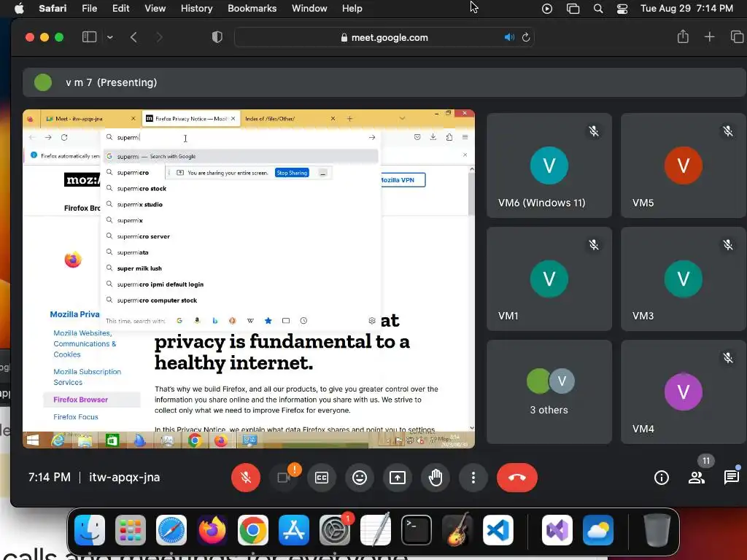Click 'supermicro stock' suggestion in presentation
747x560 pixels.
(x=142, y=189)
